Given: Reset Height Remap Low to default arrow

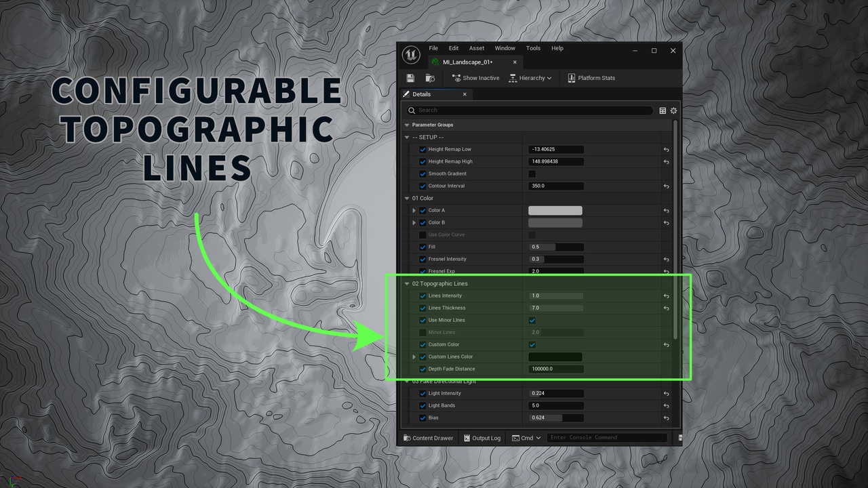Looking at the screenshot, I should 666,150.
